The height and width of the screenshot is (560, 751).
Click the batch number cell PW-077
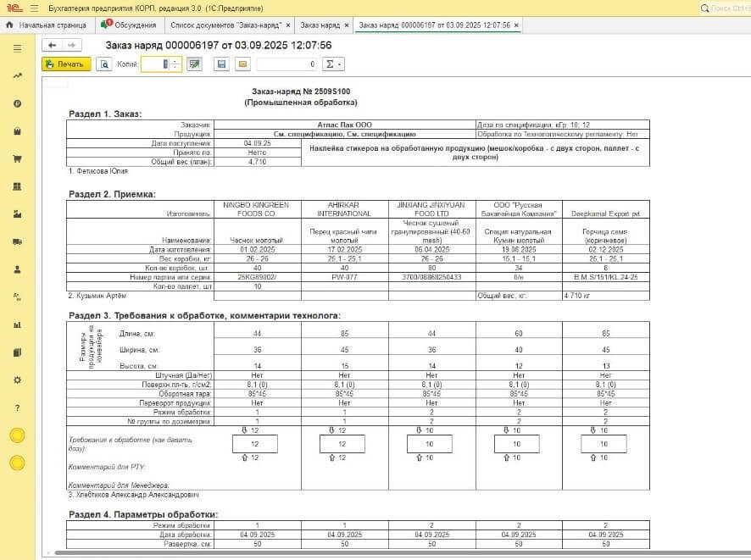pos(344,277)
